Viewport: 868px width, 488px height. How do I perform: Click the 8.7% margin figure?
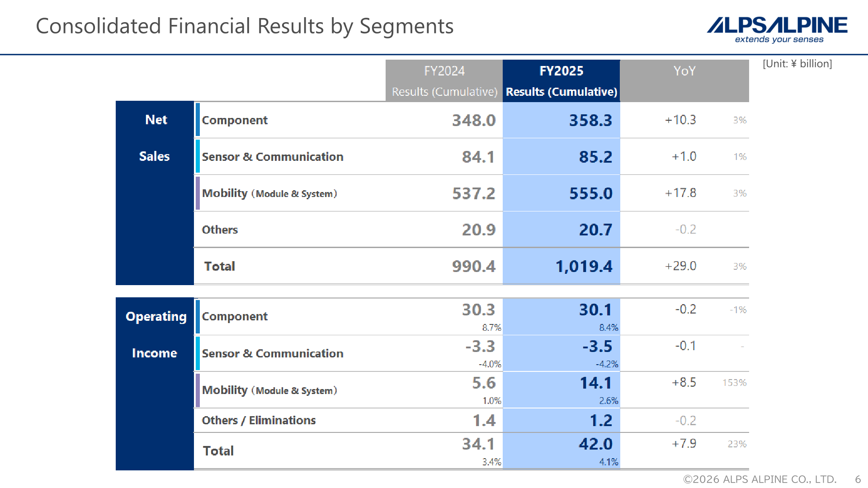(492, 328)
